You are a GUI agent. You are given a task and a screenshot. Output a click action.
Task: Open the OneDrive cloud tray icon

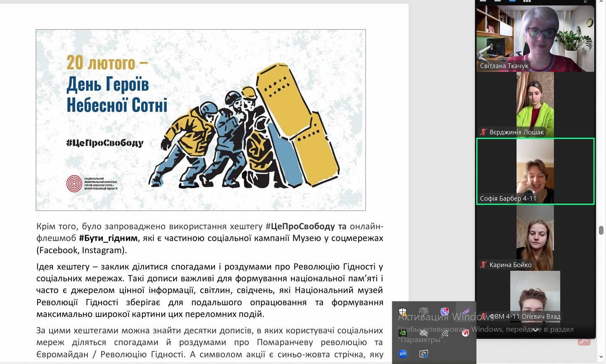[x=424, y=333]
